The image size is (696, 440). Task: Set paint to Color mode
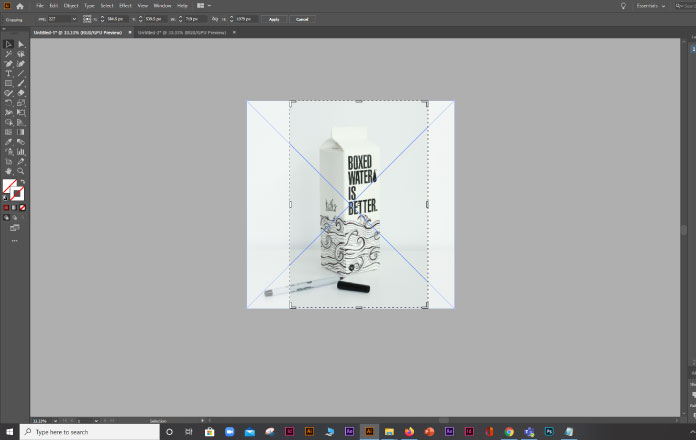(6, 207)
